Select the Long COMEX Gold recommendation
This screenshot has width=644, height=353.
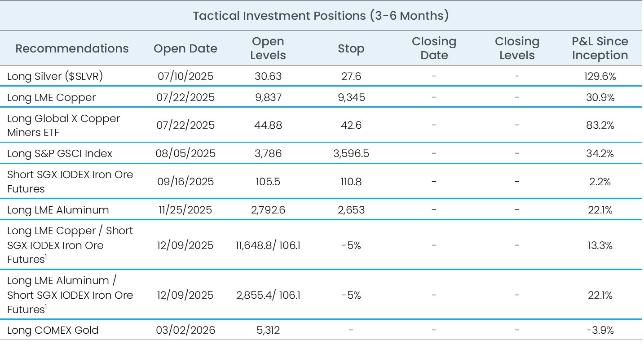(53, 331)
